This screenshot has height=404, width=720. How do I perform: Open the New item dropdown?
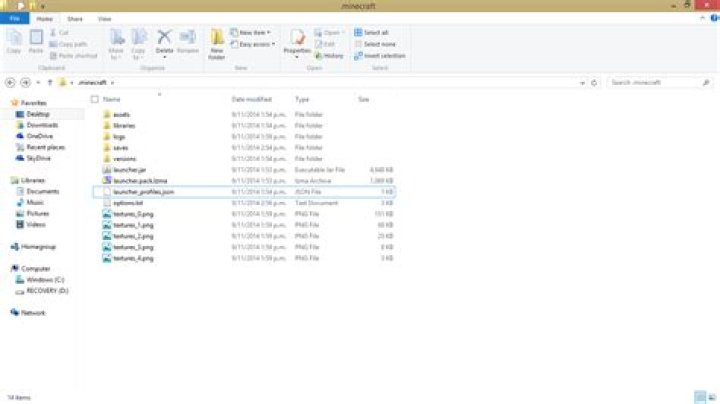click(250, 33)
